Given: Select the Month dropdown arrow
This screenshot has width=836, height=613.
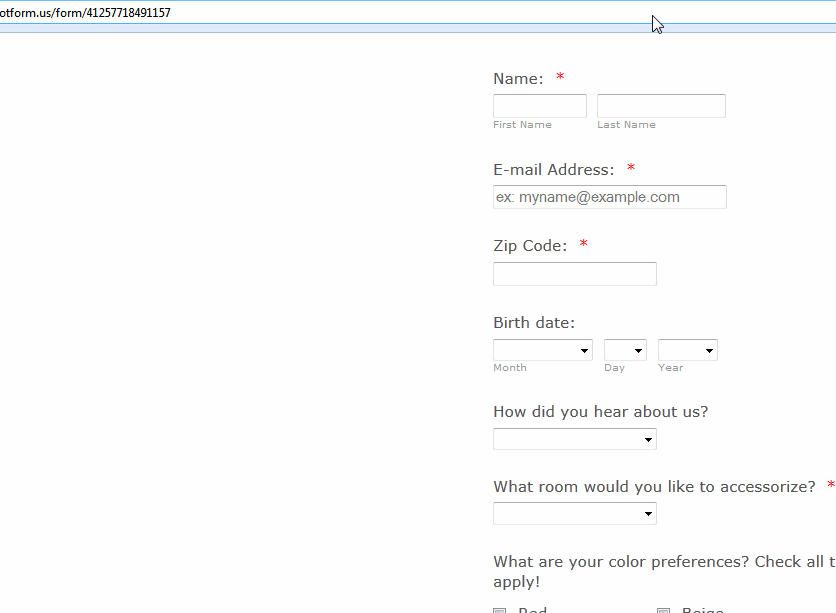Looking at the screenshot, I should point(585,349).
